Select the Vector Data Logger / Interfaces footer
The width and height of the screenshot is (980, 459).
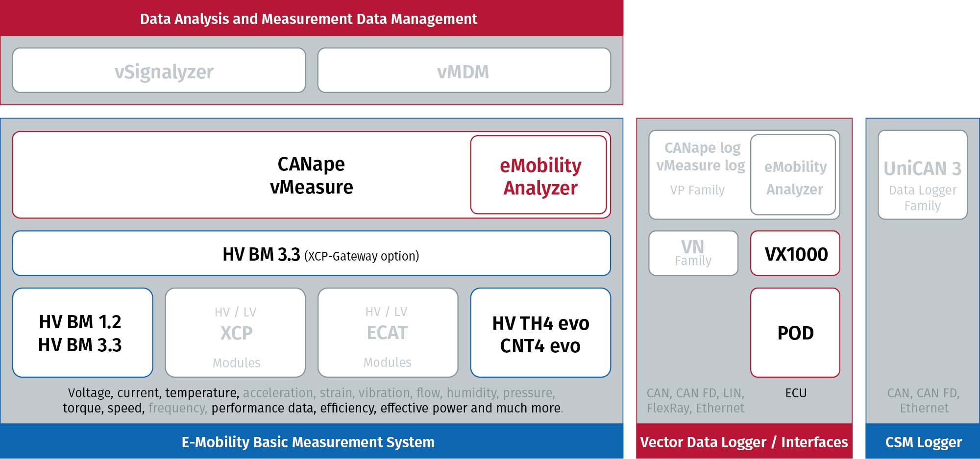tap(744, 441)
